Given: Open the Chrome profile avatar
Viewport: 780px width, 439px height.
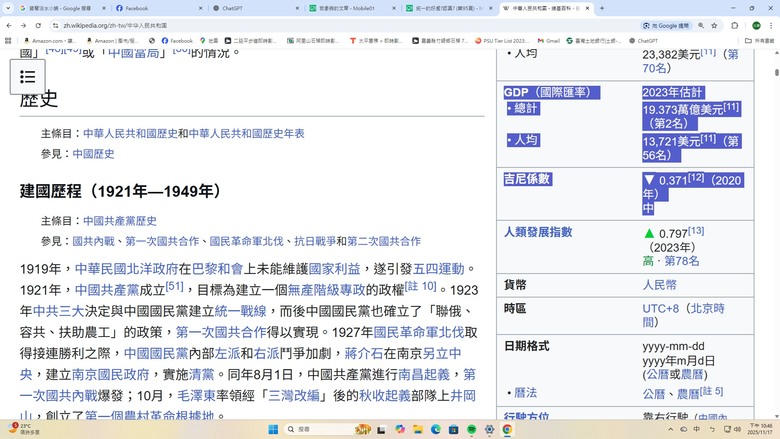Looking at the screenshot, I should point(757,25).
